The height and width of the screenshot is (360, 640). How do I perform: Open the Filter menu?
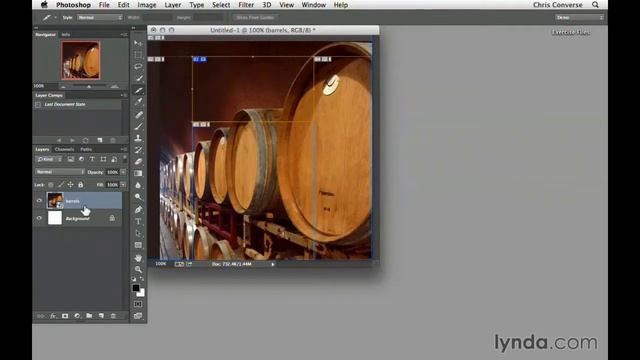pyautogui.click(x=246, y=5)
